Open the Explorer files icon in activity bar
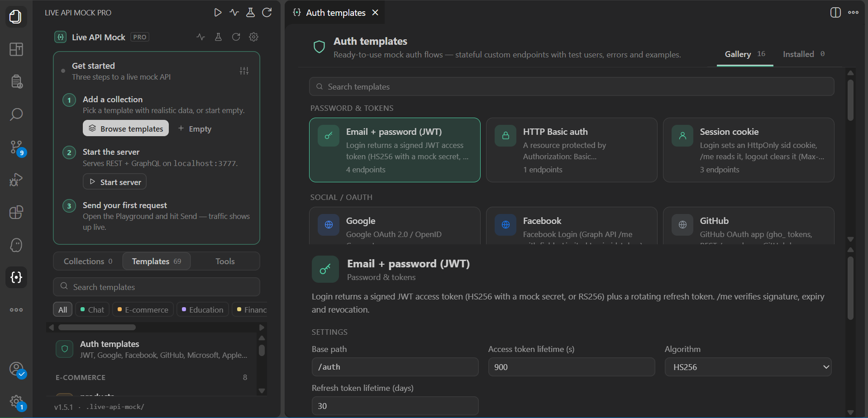The width and height of the screenshot is (868, 418). point(16,17)
